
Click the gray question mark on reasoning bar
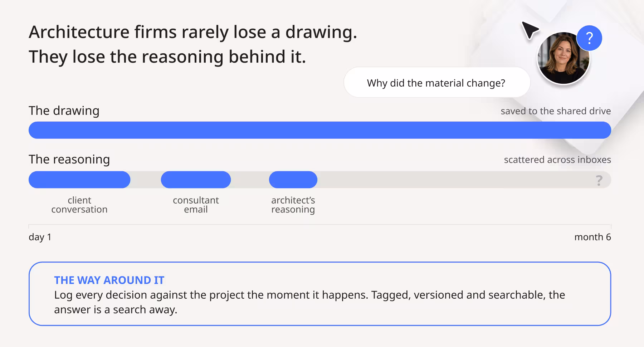pyautogui.click(x=599, y=180)
